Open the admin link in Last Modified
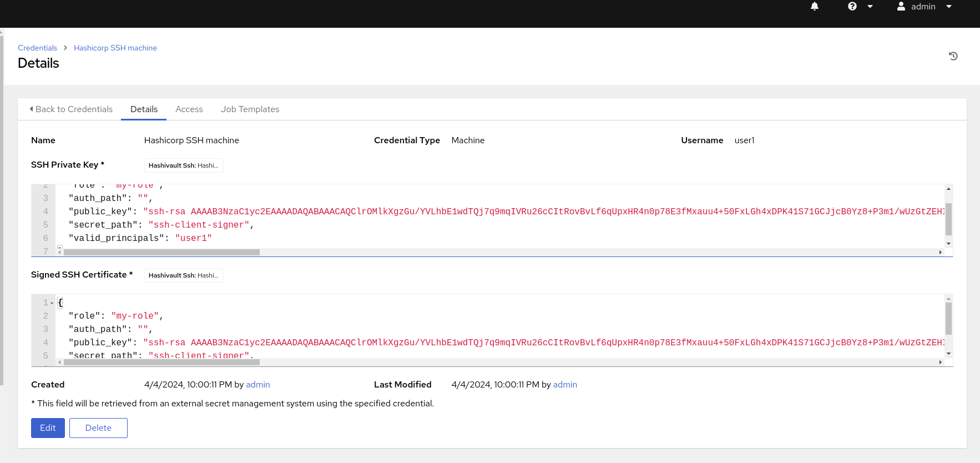 point(565,385)
